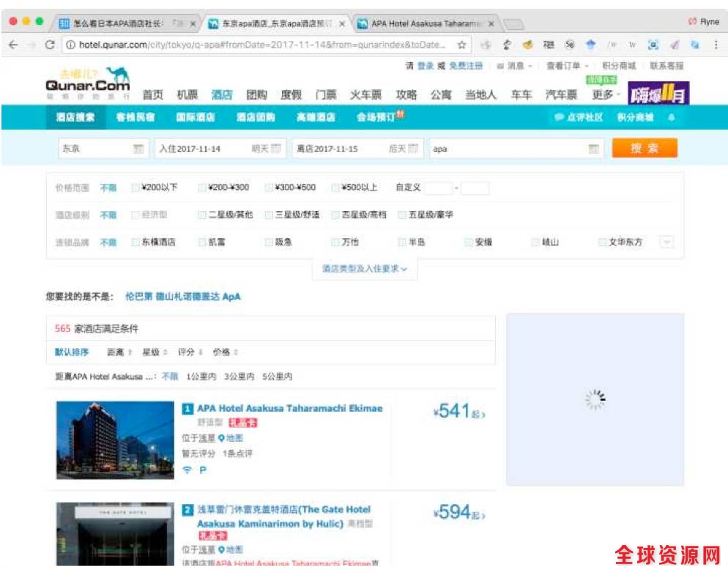Click the 登录 link

pyautogui.click(x=426, y=66)
